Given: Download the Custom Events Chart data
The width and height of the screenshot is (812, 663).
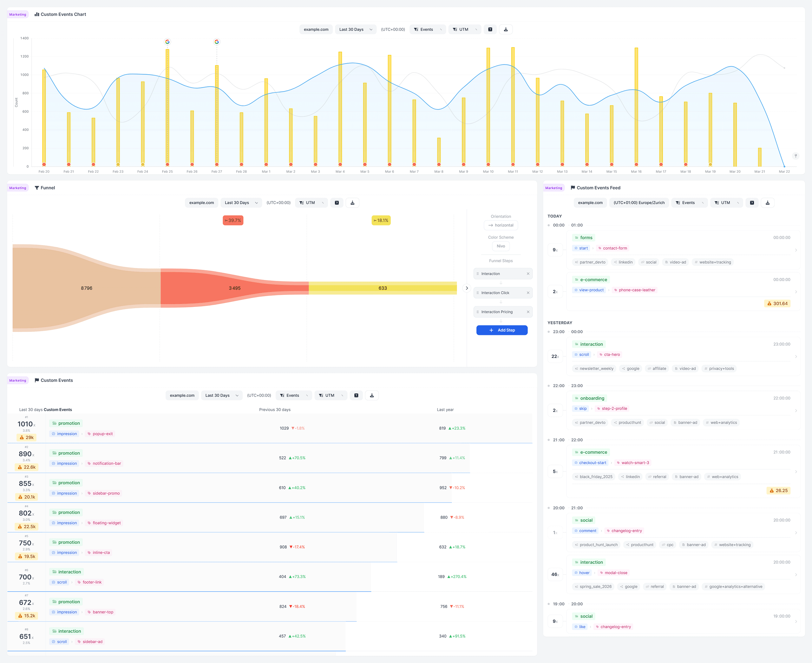Looking at the screenshot, I should [506, 29].
